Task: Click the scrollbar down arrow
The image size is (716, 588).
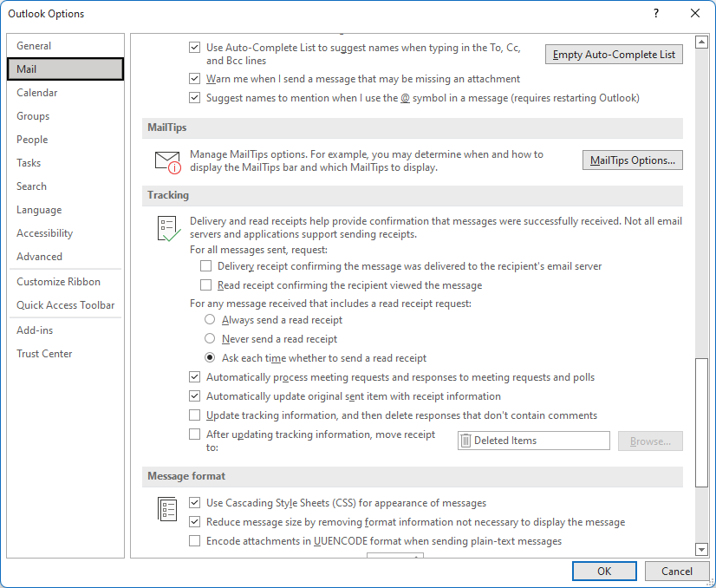Action: point(701,549)
